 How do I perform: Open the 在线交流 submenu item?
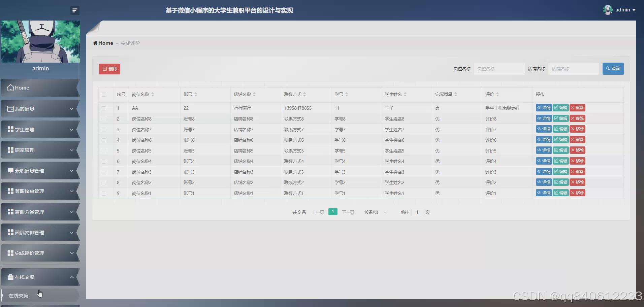pyautogui.click(x=19, y=295)
